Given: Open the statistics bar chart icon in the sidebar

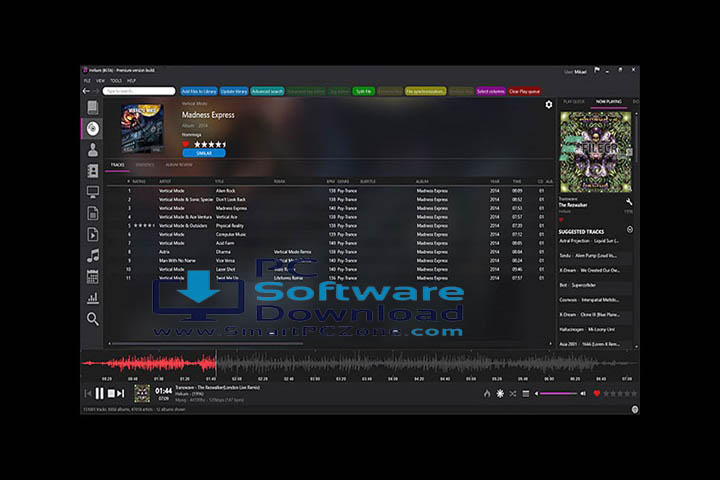Looking at the screenshot, I should point(93,298).
